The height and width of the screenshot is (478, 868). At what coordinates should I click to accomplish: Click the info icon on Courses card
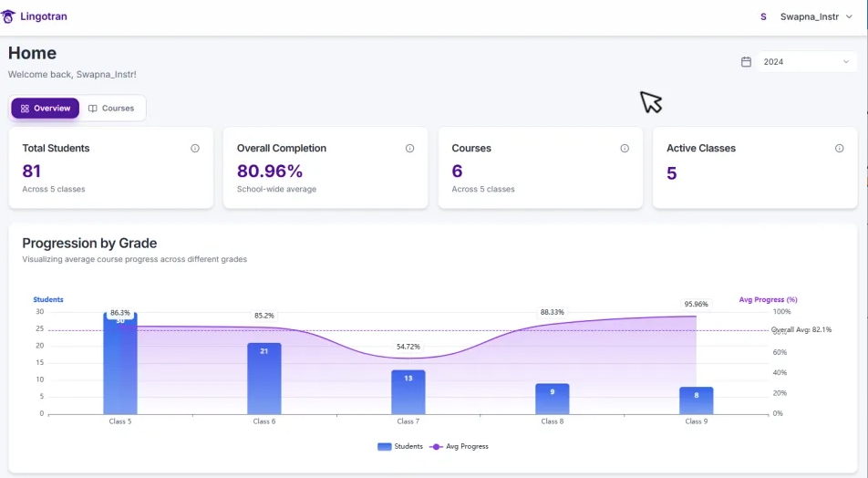tap(625, 149)
